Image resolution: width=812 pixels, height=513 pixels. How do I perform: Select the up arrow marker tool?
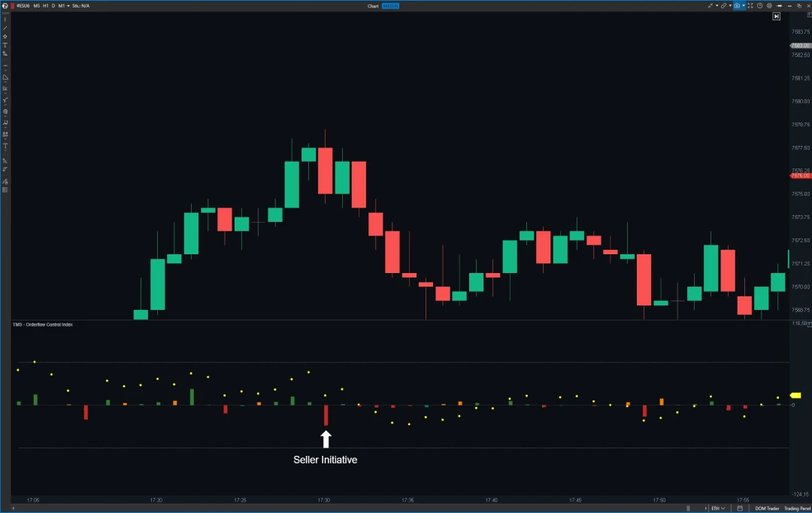[x=5, y=37]
